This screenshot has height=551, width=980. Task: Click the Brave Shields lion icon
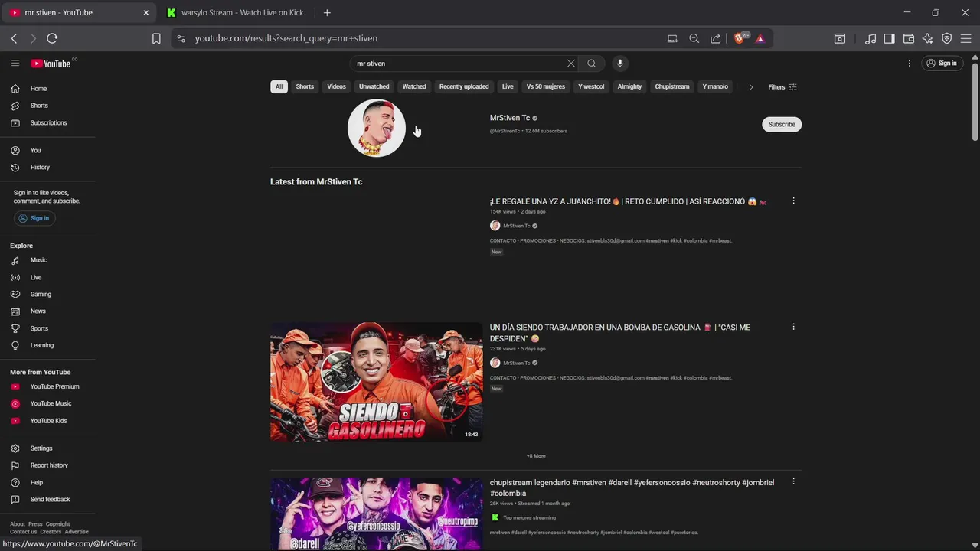[x=740, y=38]
